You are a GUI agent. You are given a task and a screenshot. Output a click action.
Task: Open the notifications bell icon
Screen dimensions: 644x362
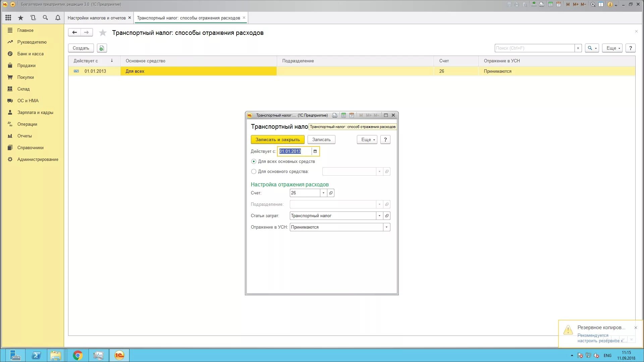[58, 18]
